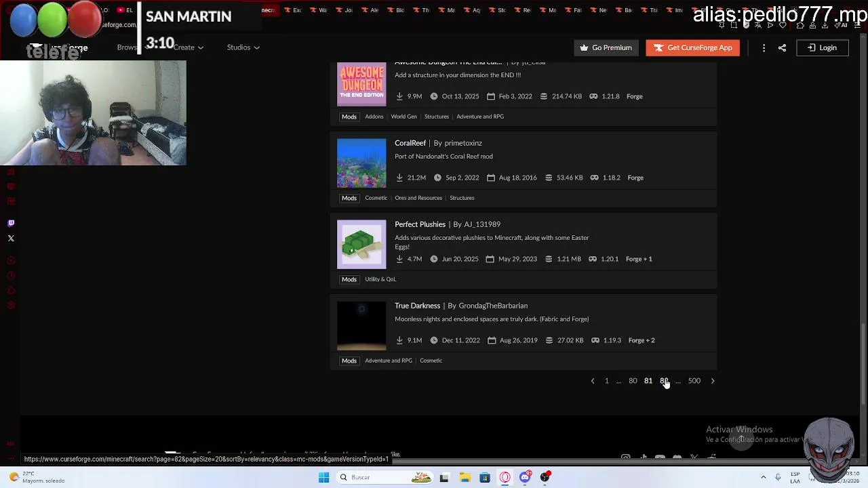
Task: Expand the Studios dropdown menu
Action: click(x=243, y=47)
